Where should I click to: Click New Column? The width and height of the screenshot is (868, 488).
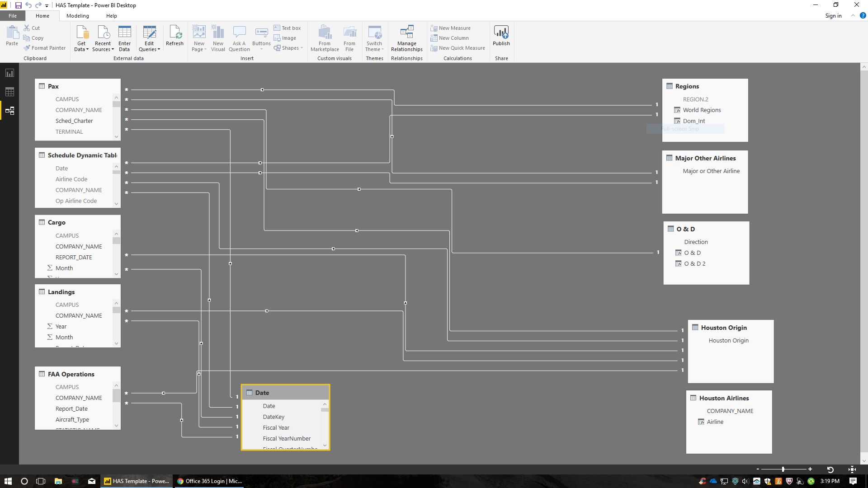450,38
